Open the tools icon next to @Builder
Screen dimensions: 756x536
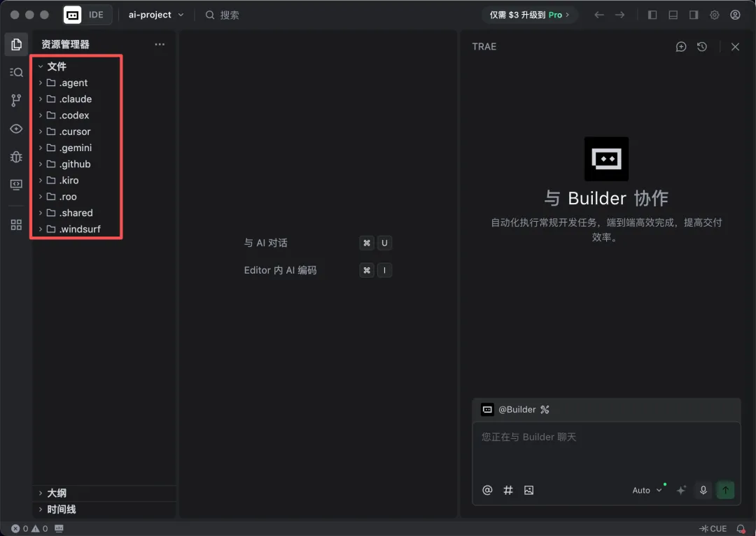tap(545, 410)
